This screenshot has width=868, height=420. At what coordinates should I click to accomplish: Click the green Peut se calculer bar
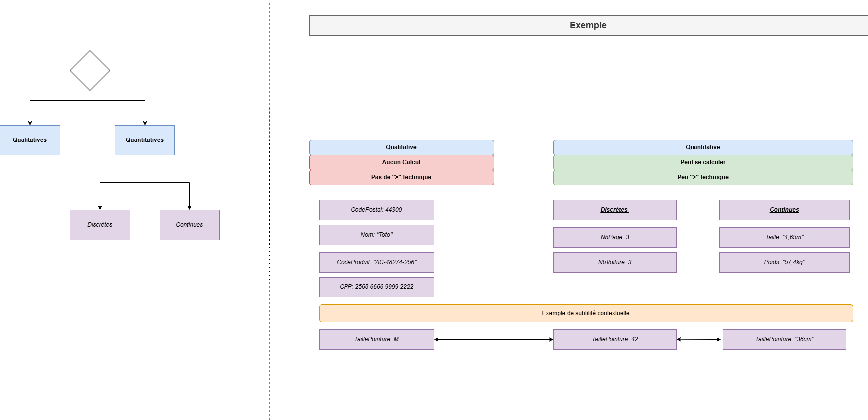702,162
